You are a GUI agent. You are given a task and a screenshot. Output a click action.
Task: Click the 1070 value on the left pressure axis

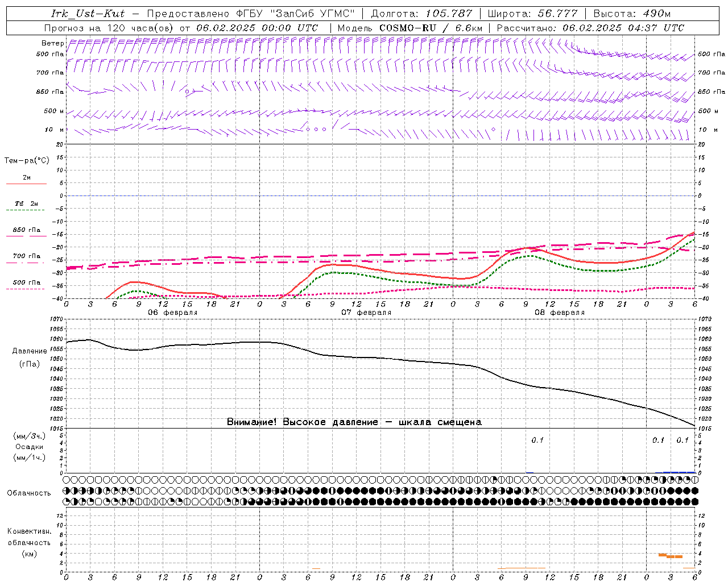pos(57,319)
